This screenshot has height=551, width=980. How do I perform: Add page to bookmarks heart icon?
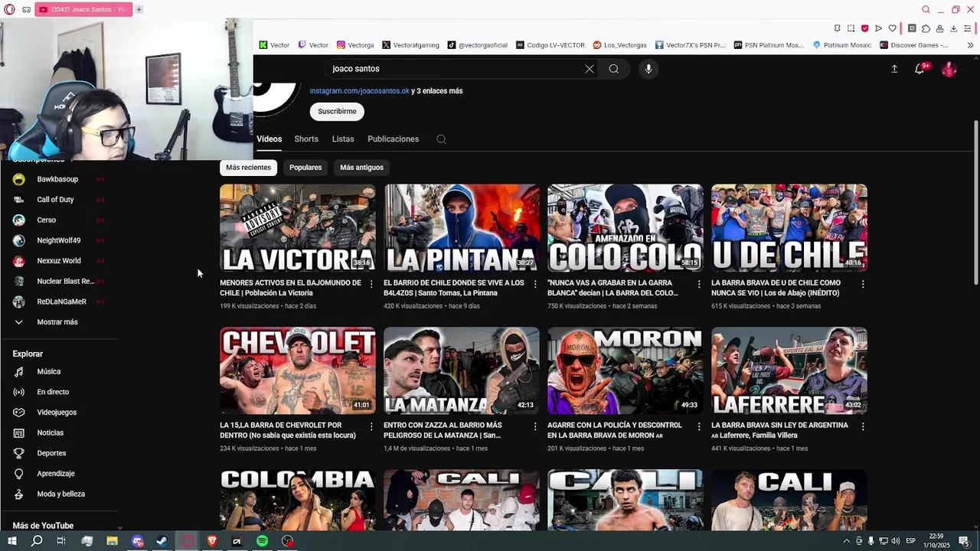pos(892,28)
